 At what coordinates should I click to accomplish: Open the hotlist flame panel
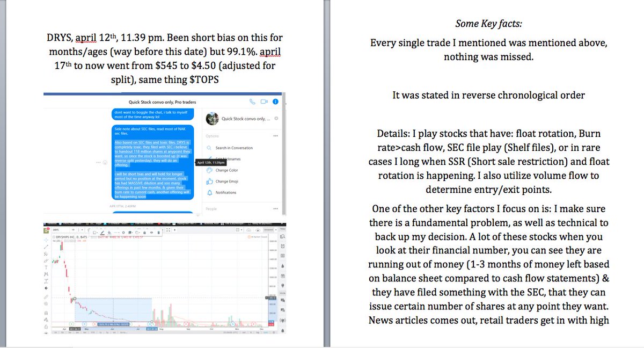coord(283,266)
